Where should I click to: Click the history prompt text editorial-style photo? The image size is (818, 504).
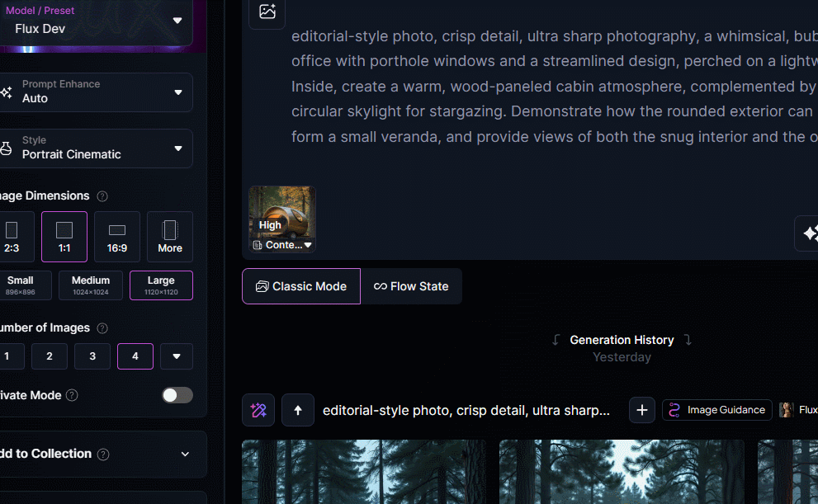tap(466, 410)
